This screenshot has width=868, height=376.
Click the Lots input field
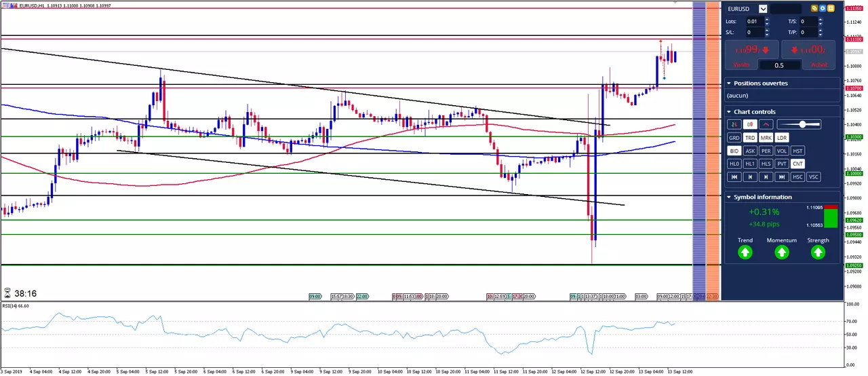click(x=755, y=21)
